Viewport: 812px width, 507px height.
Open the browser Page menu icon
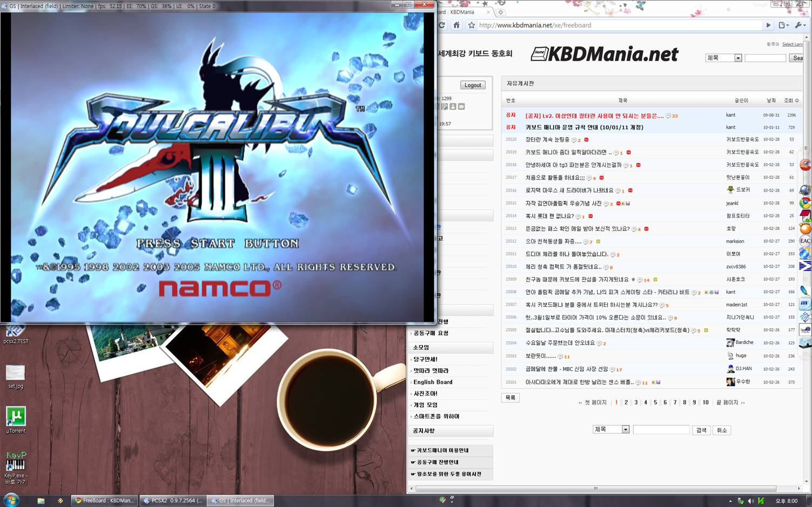point(783,25)
